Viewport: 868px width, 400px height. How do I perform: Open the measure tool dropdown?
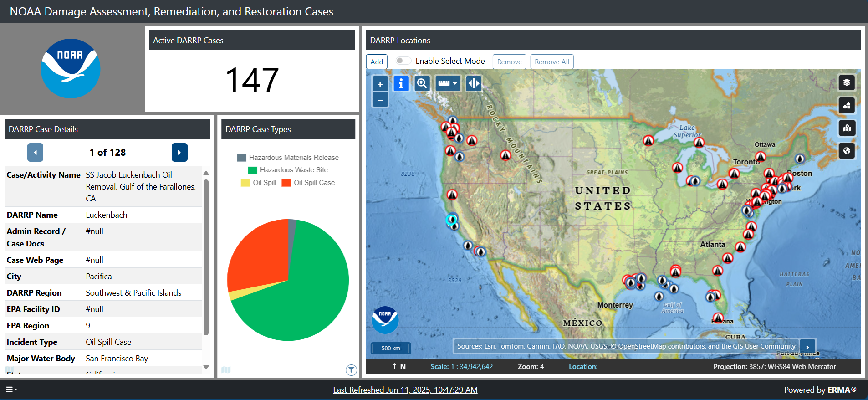[448, 84]
